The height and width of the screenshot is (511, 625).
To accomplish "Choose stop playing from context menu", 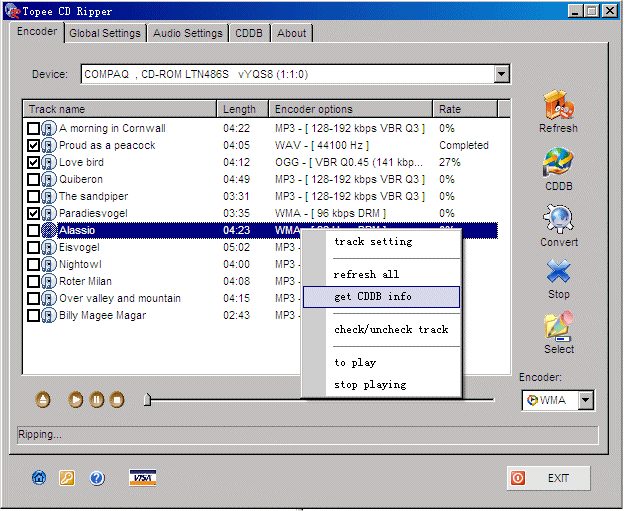I will click(381, 385).
